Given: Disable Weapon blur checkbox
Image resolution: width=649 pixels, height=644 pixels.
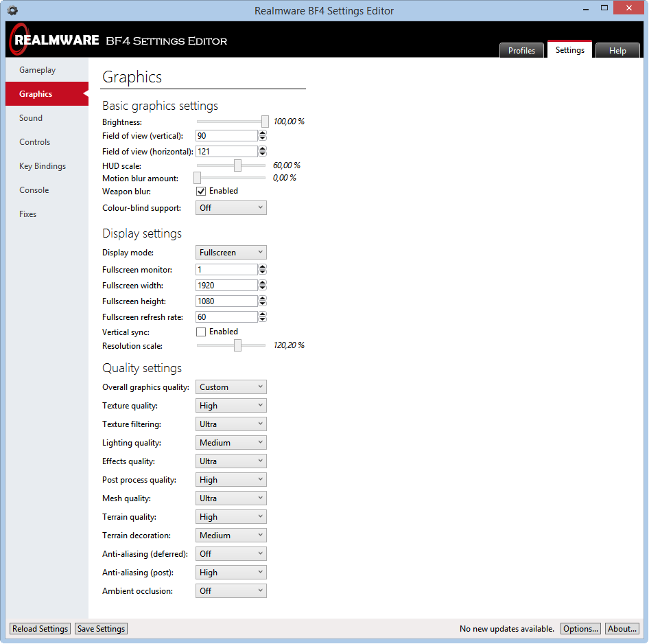Looking at the screenshot, I should (x=201, y=192).
